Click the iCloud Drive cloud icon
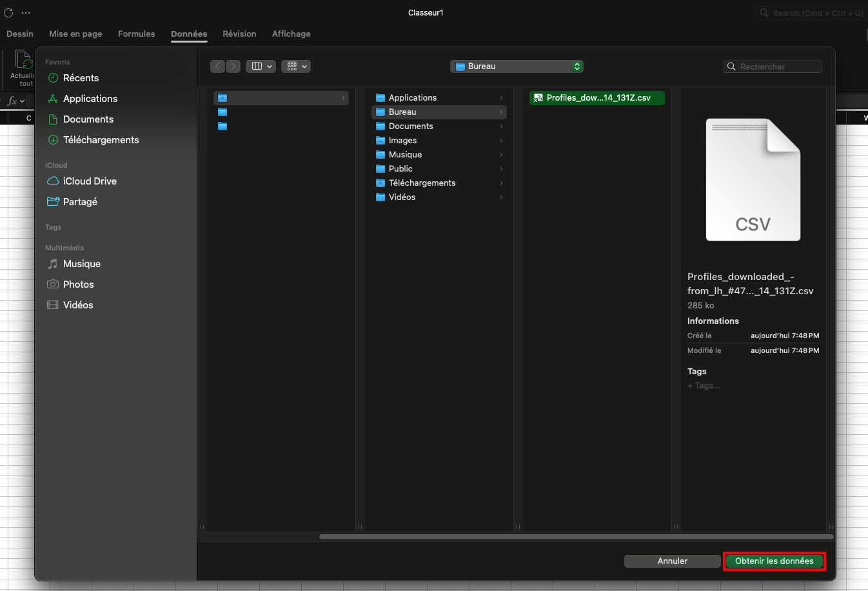This screenshot has height=591, width=868. (x=53, y=181)
